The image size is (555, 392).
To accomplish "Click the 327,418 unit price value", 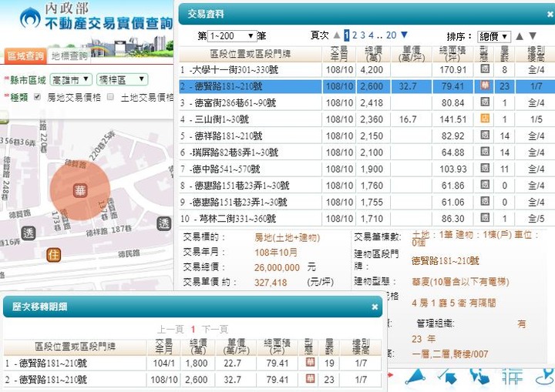I will point(271,283).
